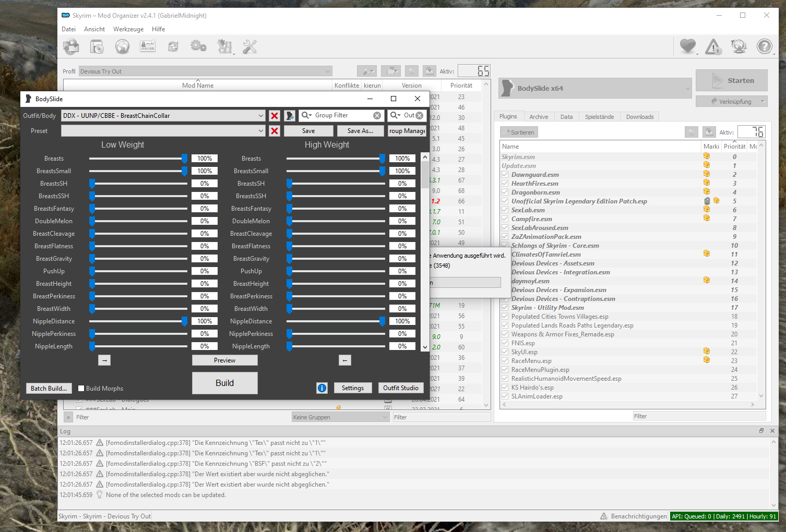
Task: Open the warning triangle notifications icon
Action: coord(713,47)
